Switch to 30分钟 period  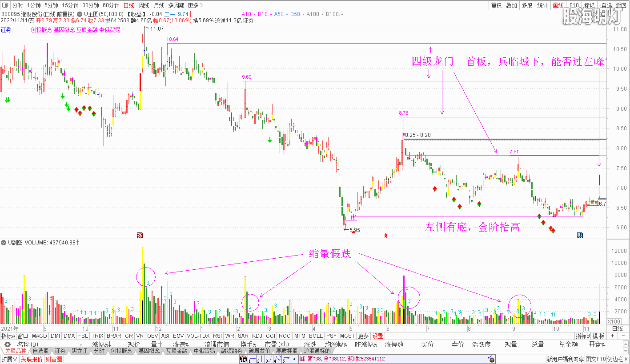91,5
